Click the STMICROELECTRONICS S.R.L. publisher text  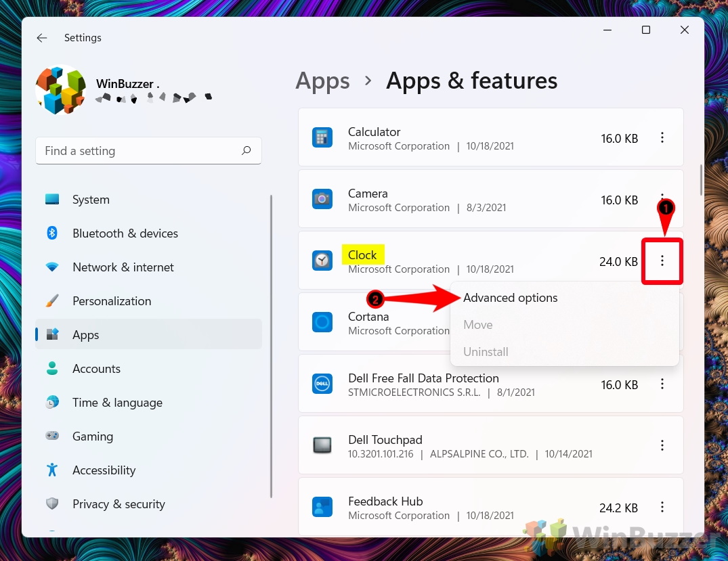(x=414, y=392)
